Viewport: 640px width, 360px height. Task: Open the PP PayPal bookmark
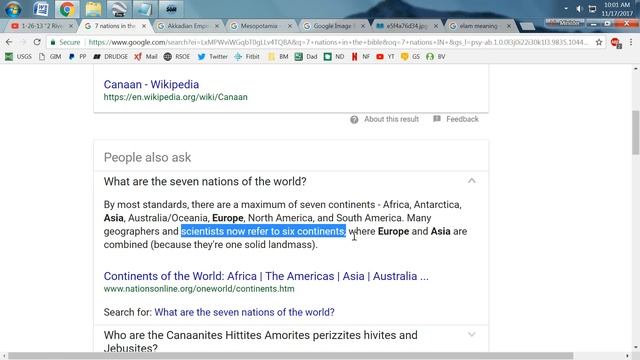point(77,57)
